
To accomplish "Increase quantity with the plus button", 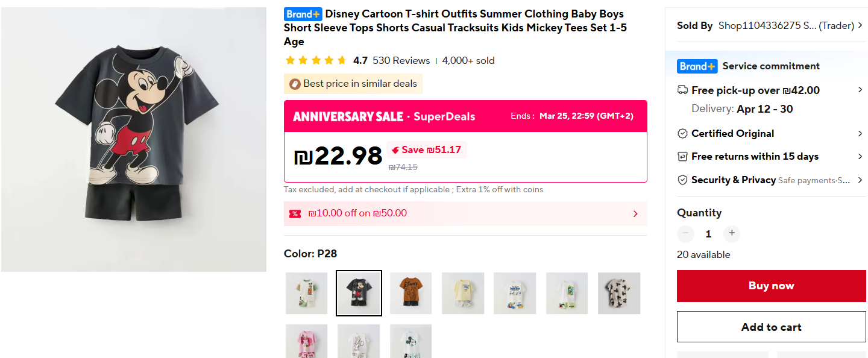I will click(x=732, y=233).
